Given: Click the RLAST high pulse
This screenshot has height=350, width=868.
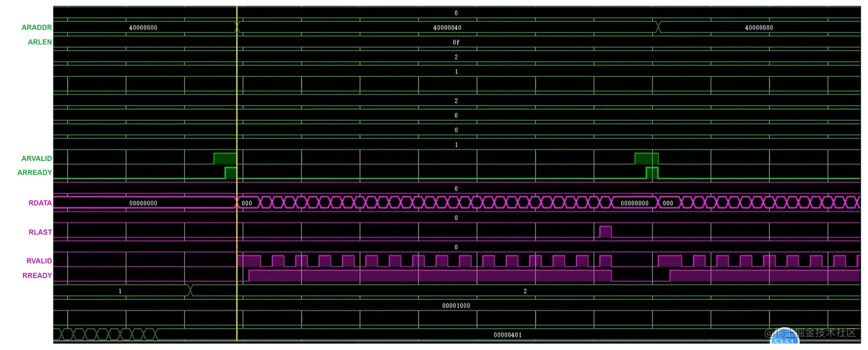Looking at the screenshot, I should [606, 232].
